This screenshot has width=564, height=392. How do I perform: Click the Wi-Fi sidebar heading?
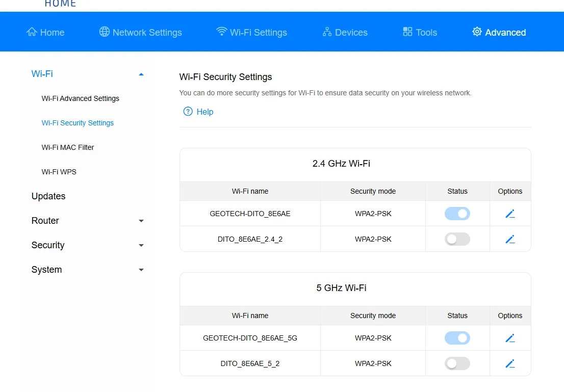42,74
